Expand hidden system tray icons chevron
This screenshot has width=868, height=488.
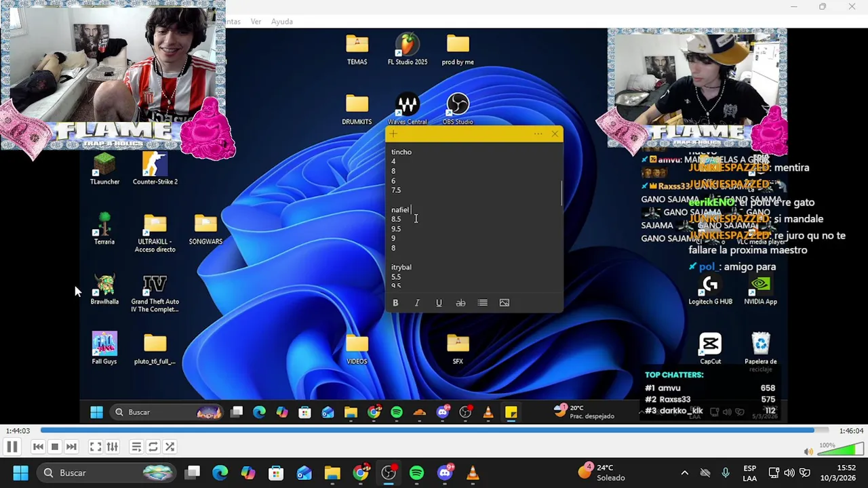(684, 472)
